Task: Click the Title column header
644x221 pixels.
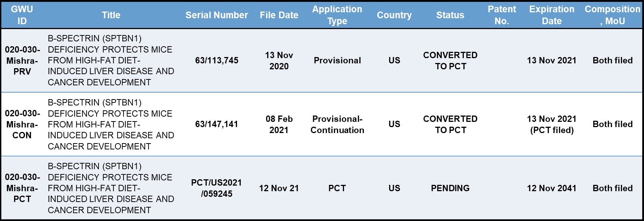Action: (x=111, y=15)
